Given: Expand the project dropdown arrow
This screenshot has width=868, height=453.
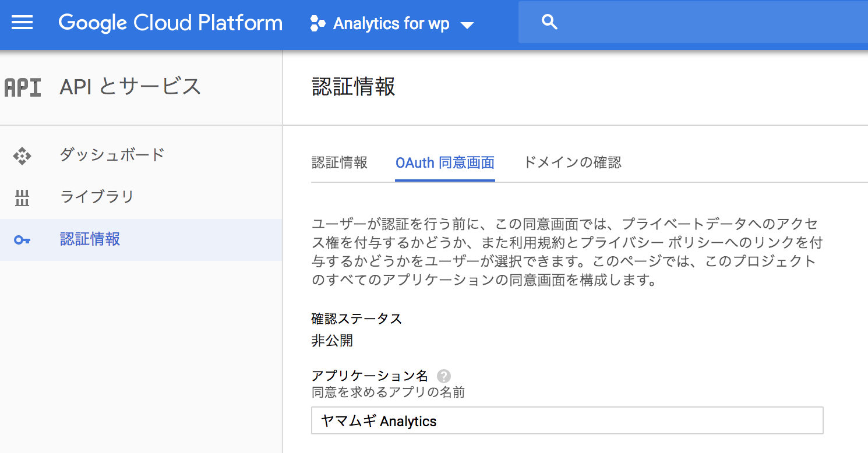Looking at the screenshot, I should 467,25.
